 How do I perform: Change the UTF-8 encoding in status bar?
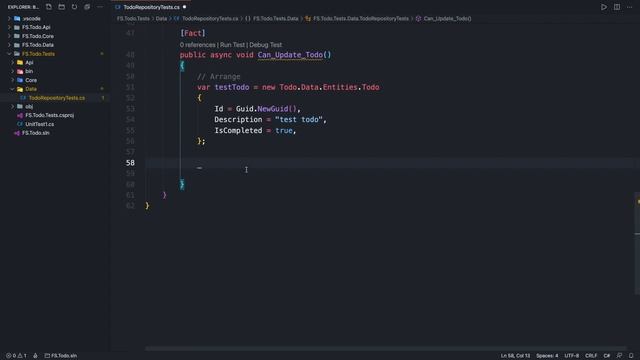[571, 356]
